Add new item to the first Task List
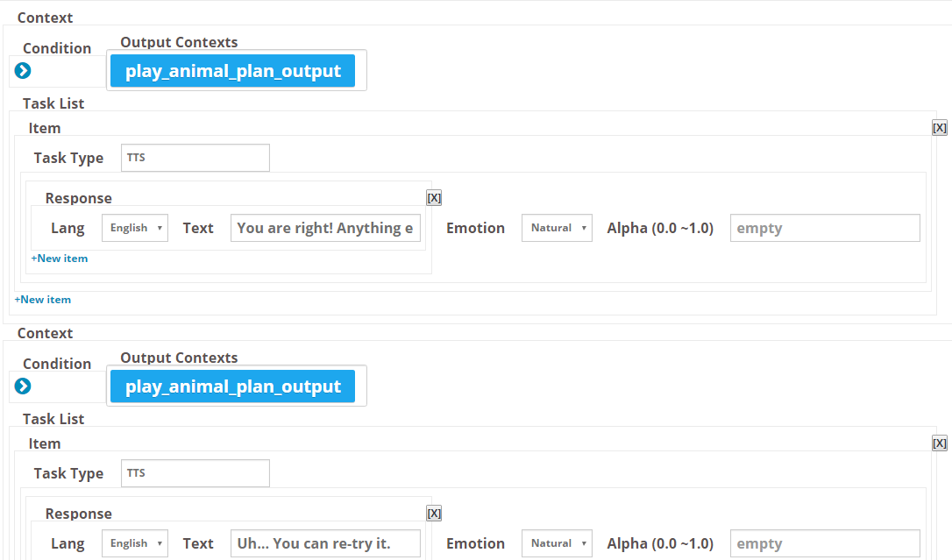 click(x=42, y=300)
